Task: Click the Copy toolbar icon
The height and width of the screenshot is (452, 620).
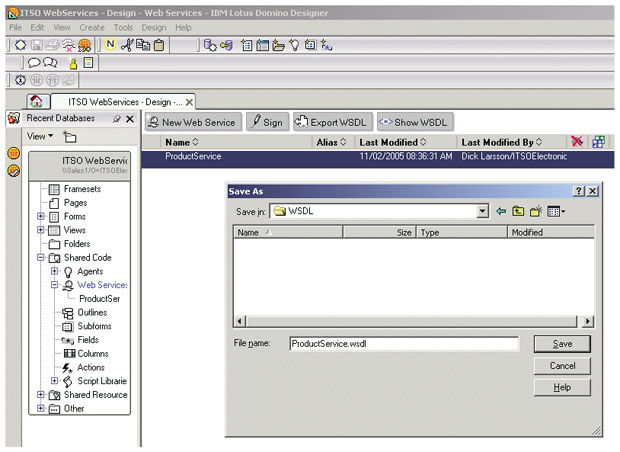Action: tap(143, 45)
